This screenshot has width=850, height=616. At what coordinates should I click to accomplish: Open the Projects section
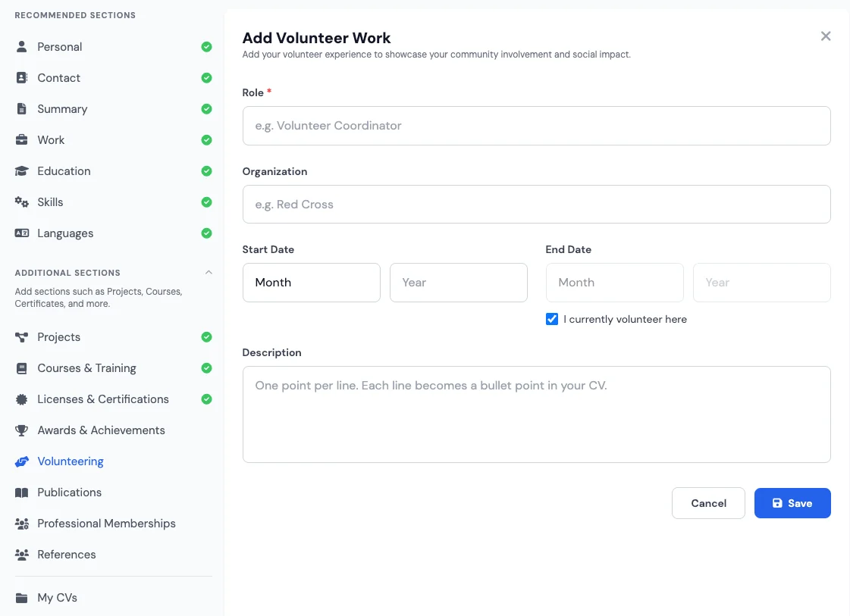click(113, 337)
